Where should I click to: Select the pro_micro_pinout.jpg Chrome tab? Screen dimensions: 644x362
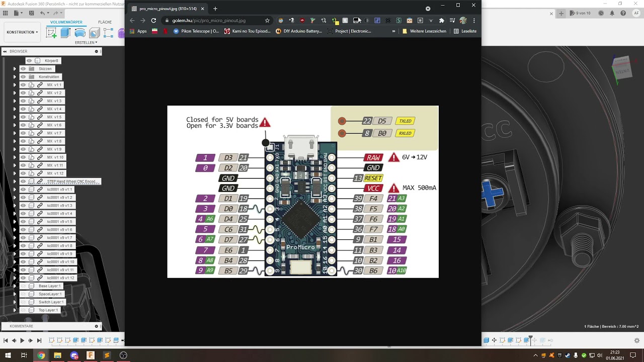[167, 9]
